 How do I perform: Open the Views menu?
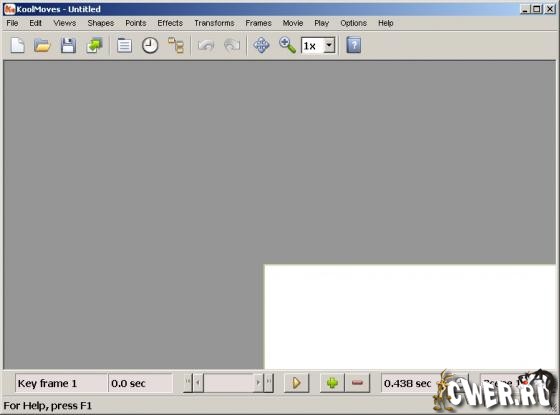65,23
